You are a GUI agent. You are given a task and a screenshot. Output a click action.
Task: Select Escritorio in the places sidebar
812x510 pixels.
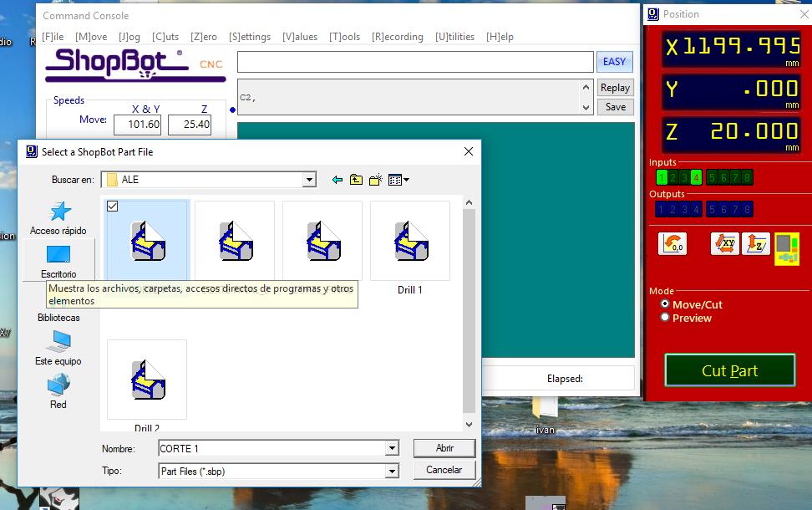coord(58,261)
